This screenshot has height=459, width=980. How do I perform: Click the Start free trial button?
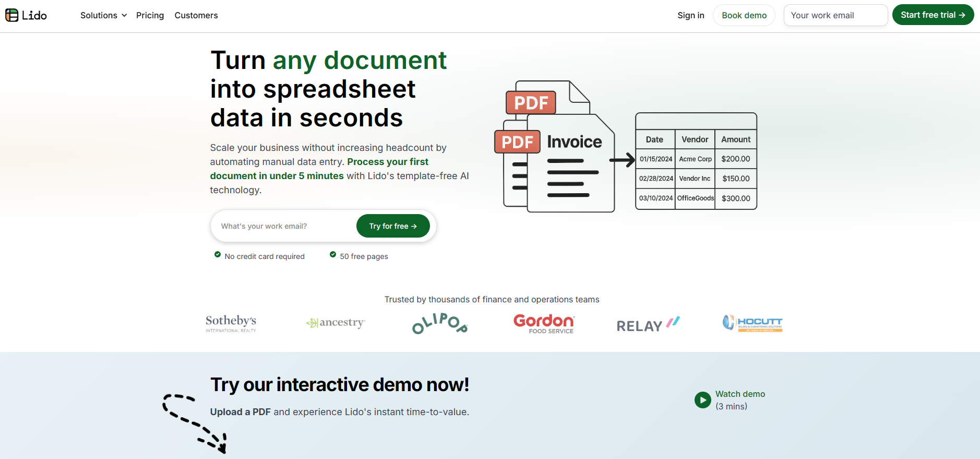coord(933,15)
